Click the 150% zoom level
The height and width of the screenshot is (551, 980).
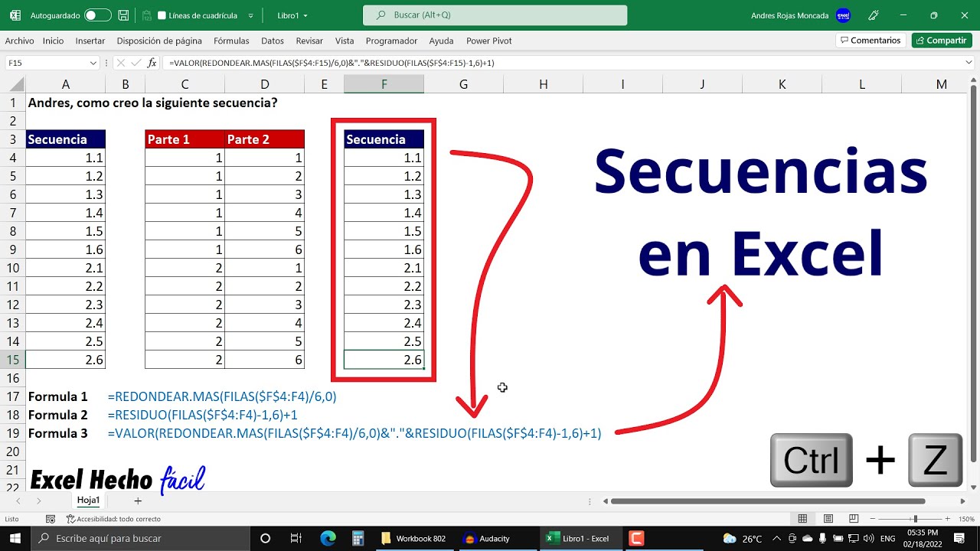pyautogui.click(x=965, y=518)
